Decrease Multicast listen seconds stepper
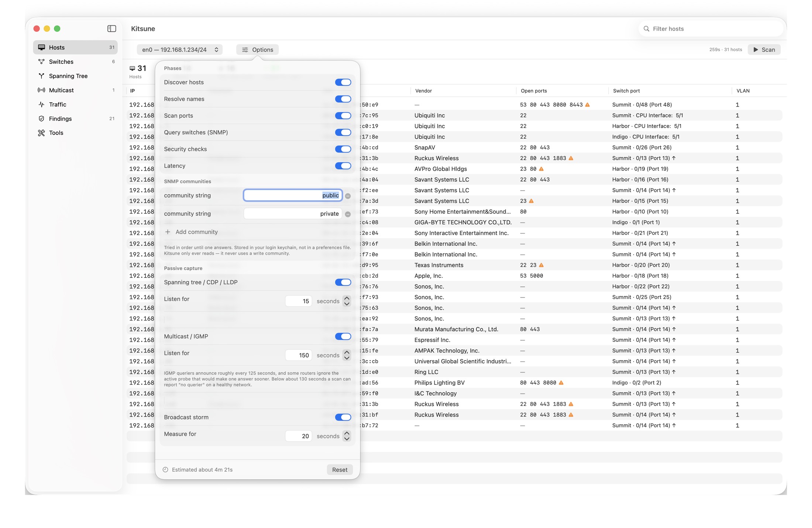Viewport: 812px width, 528px height. pos(347,358)
